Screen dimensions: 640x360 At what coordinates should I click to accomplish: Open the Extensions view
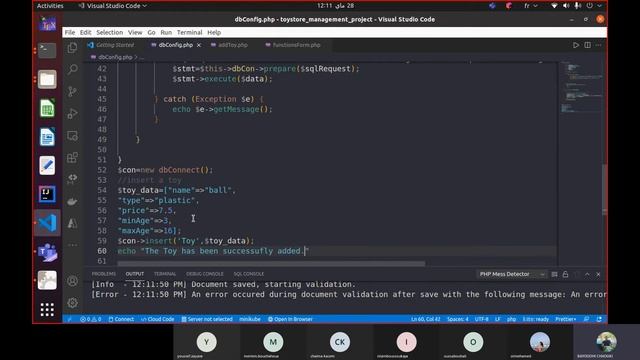click(x=73, y=158)
